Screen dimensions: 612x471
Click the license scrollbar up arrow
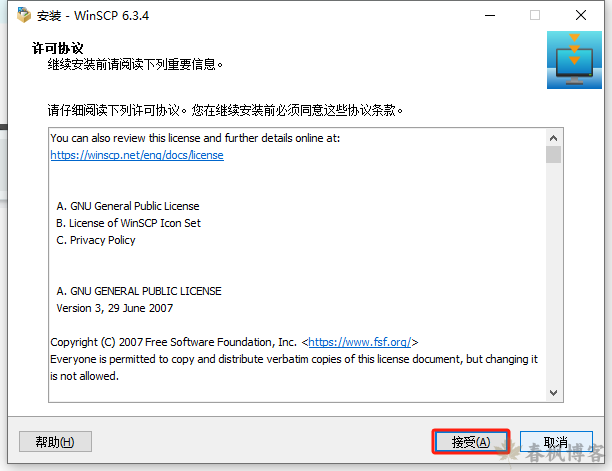coord(553,138)
